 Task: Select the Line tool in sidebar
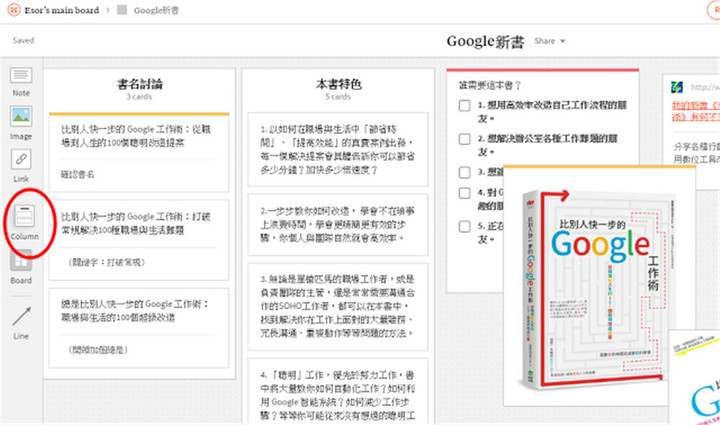click(21, 323)
